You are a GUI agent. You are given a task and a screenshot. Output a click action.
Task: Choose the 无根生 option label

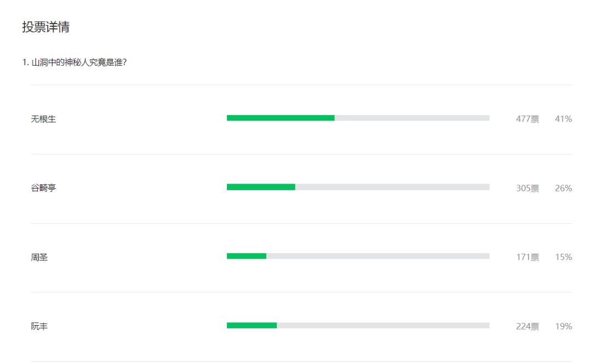[x=43, y=119]
